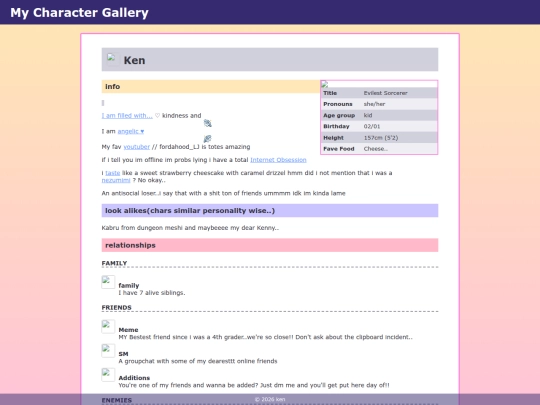Click the bold 'family' entry name
The image size is (540, 405).
pos(129,285)
